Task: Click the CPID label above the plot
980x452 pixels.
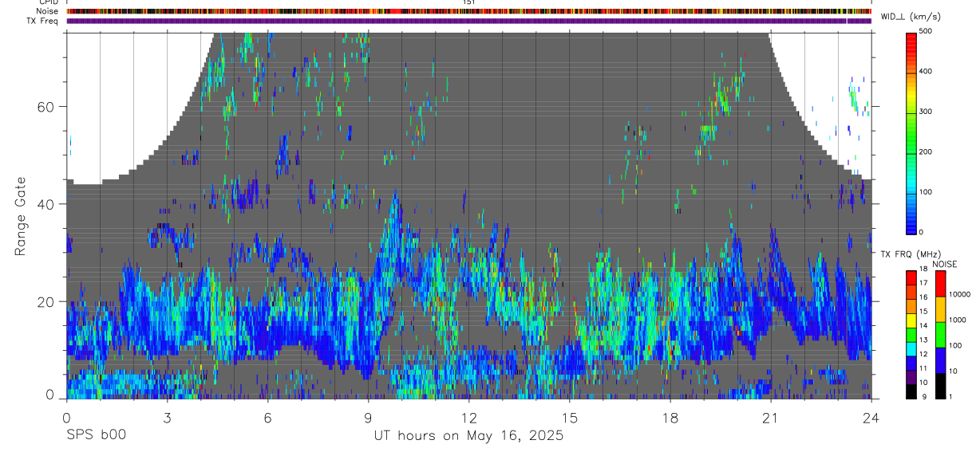Action: 48,2
